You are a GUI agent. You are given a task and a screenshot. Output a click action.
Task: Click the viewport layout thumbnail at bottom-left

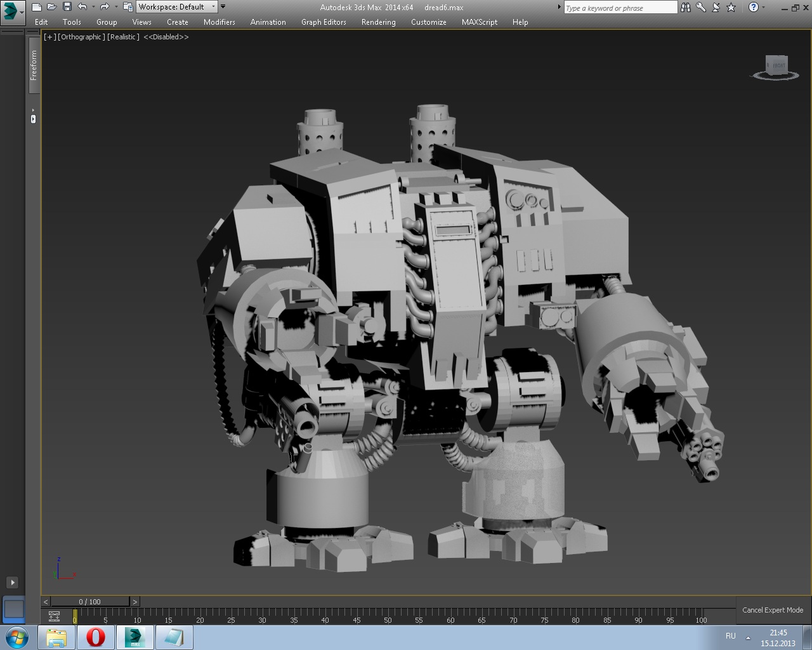tap(13, 609)
